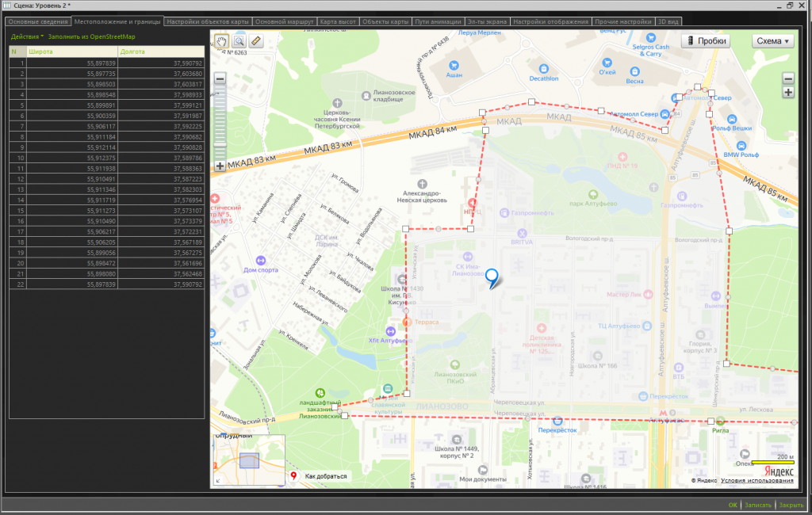Image resolution: width=812 pixels, height=515 pixels.
Task: Toggle the Пробки traffic layer
Action: point(706,41)
